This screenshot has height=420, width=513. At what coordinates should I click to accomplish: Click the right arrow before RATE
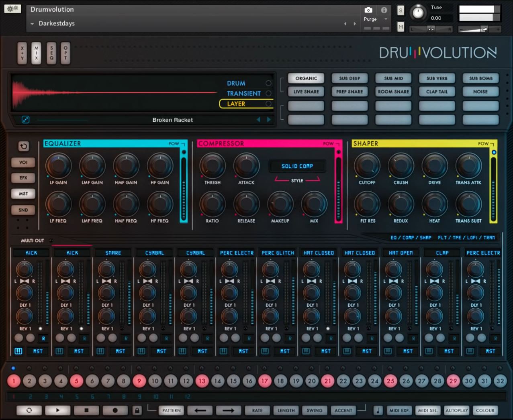228,410
